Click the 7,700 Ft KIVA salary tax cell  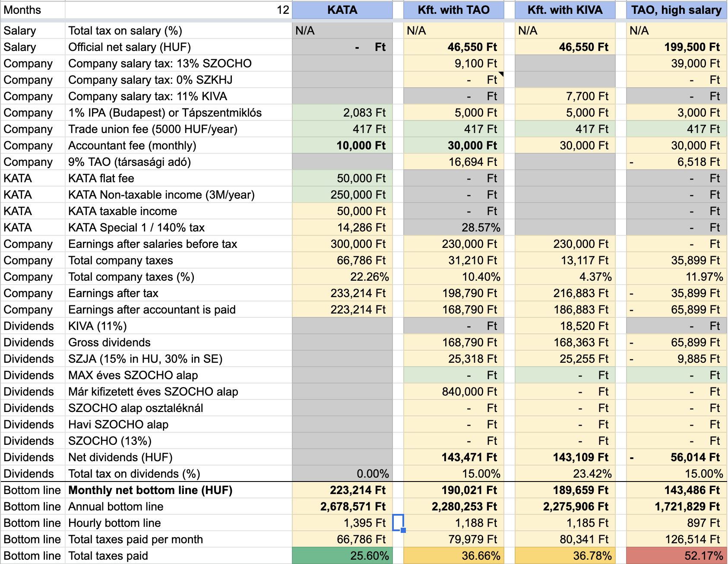point(565,96)
